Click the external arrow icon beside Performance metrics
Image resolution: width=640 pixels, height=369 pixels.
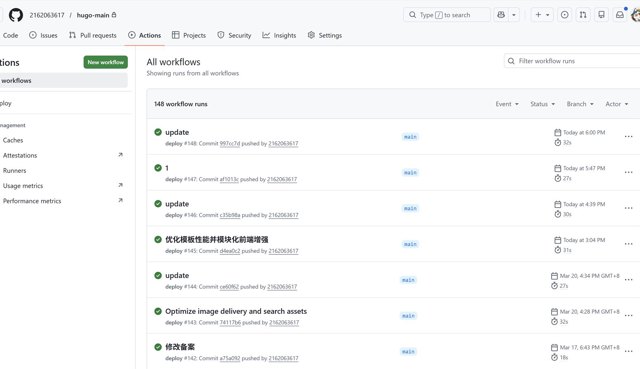[x=120, y=200]
